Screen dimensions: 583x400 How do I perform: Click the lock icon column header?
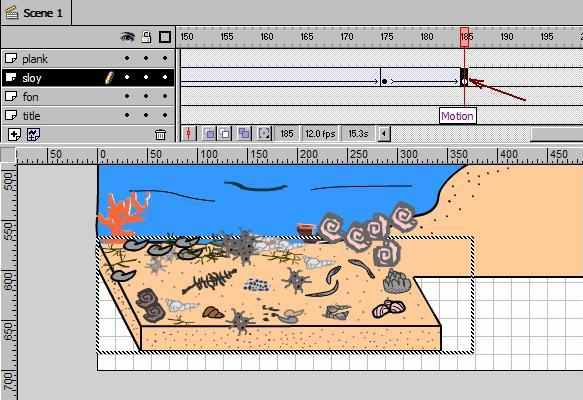point(146,37)
